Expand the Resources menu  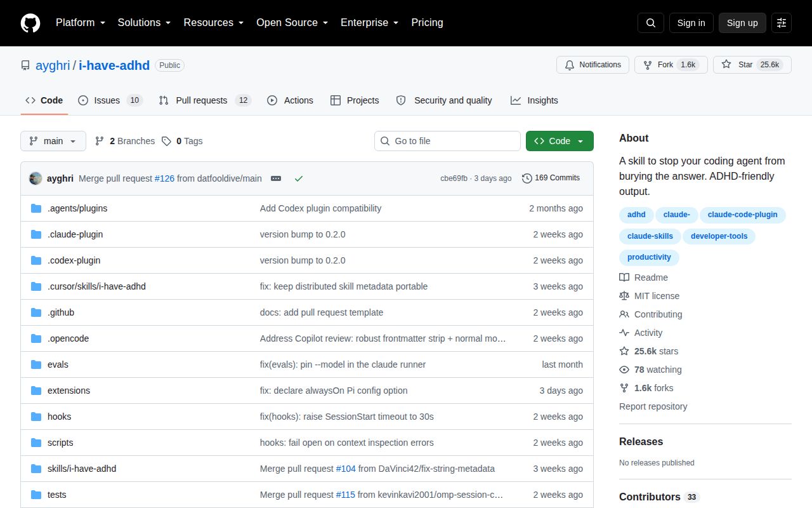(x=214, y=23)
